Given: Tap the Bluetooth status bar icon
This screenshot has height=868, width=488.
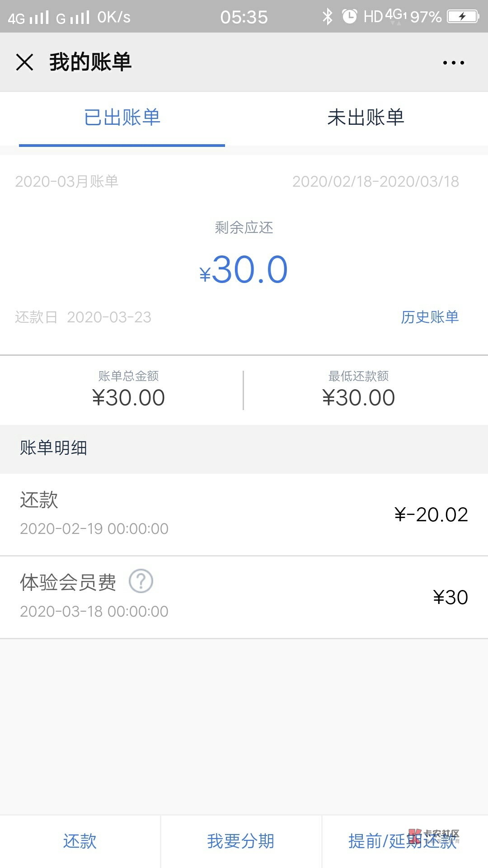Looking at the screenshot, I should point(327,17).
